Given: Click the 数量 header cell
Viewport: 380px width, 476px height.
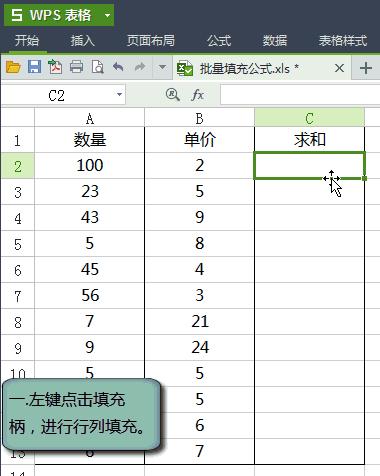Looking at the screenshot, I should (89, 140).
